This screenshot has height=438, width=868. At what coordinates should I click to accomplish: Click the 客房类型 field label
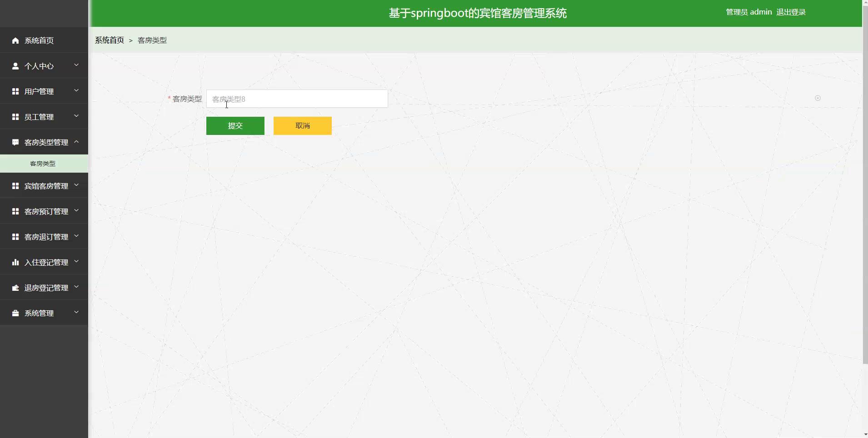pos(187,99)
